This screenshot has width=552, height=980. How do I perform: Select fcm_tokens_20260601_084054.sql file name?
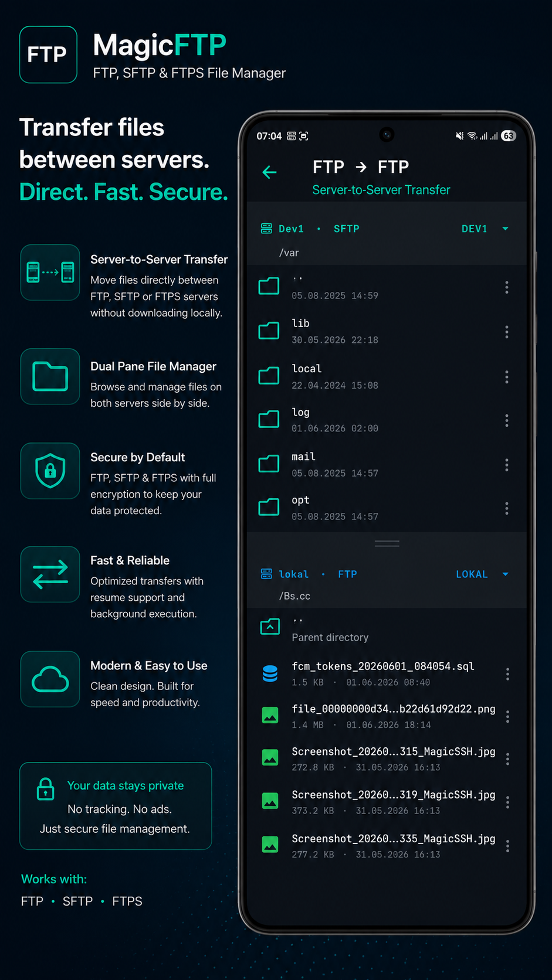click(383, 666)
